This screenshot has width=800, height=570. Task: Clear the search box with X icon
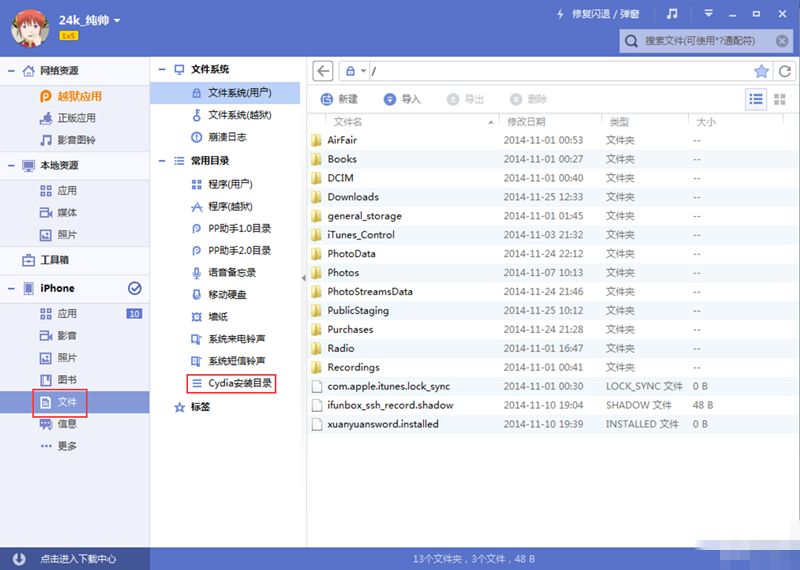(x=782, y=41)
